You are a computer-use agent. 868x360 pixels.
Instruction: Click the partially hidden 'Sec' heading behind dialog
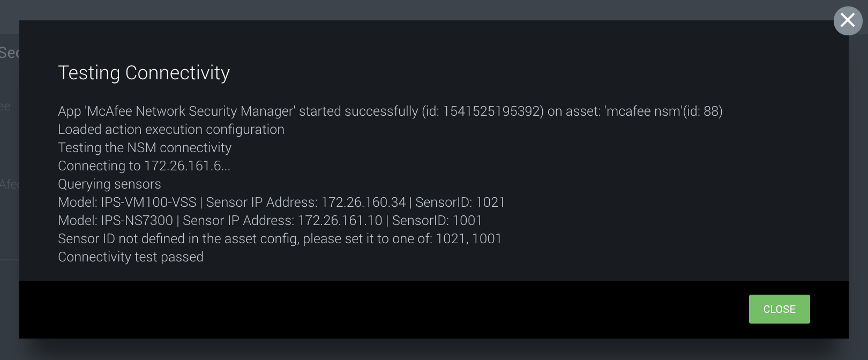(x=9, y=52)
